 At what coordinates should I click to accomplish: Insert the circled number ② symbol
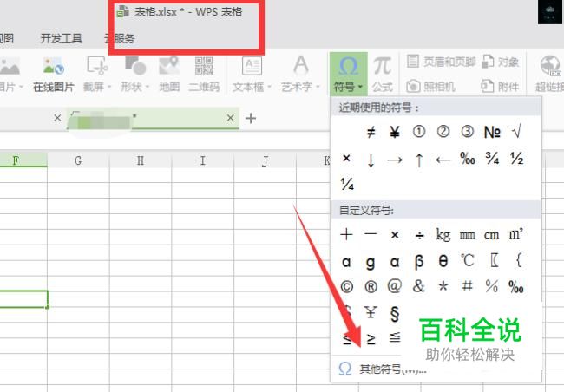click(x=443, y=132)
